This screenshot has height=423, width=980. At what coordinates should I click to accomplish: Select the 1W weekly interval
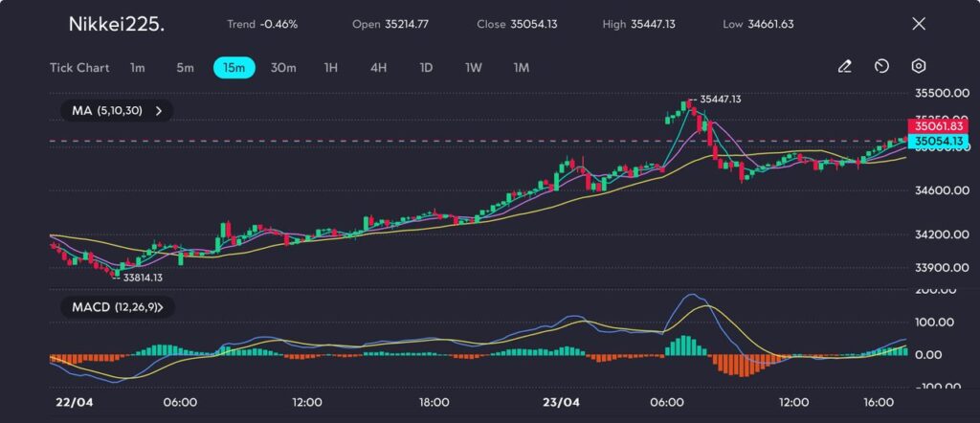[474, 68]
